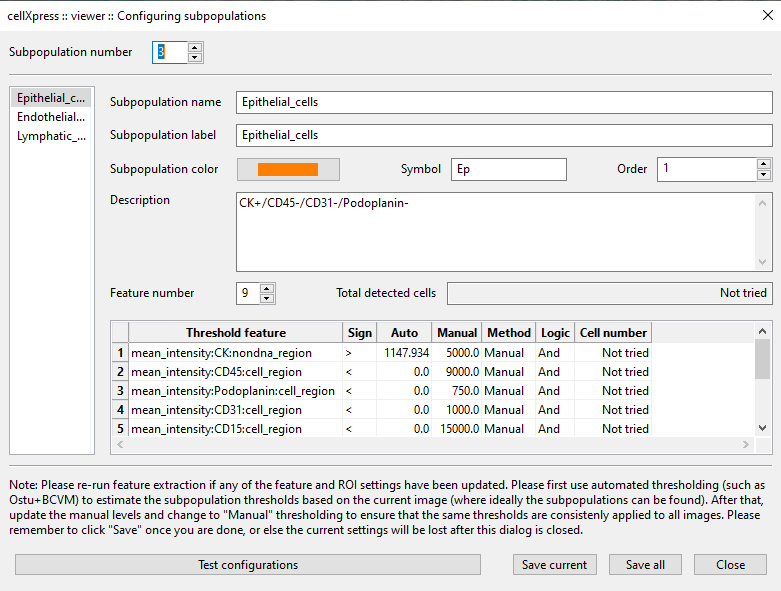Click the Logic cell in the CD31 row
Screen dimensions: 781x591
(x=555, y=410)
